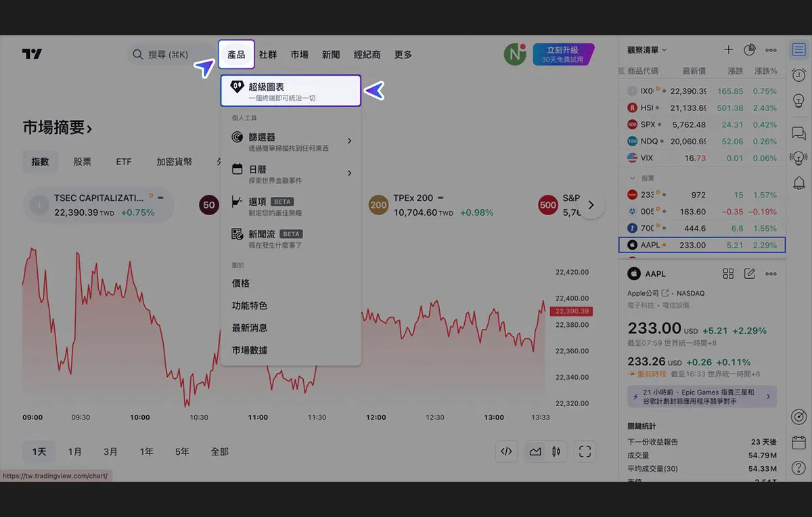Screen dimensions: 812x517
Task: Click the embed code icon below the chart
Action: (x=506, y=451)
